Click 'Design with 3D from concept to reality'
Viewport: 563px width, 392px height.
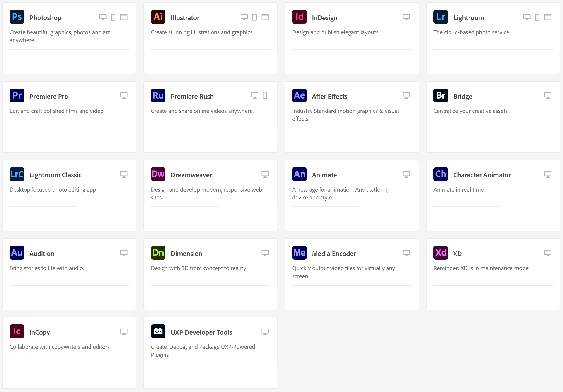(198, 268)
